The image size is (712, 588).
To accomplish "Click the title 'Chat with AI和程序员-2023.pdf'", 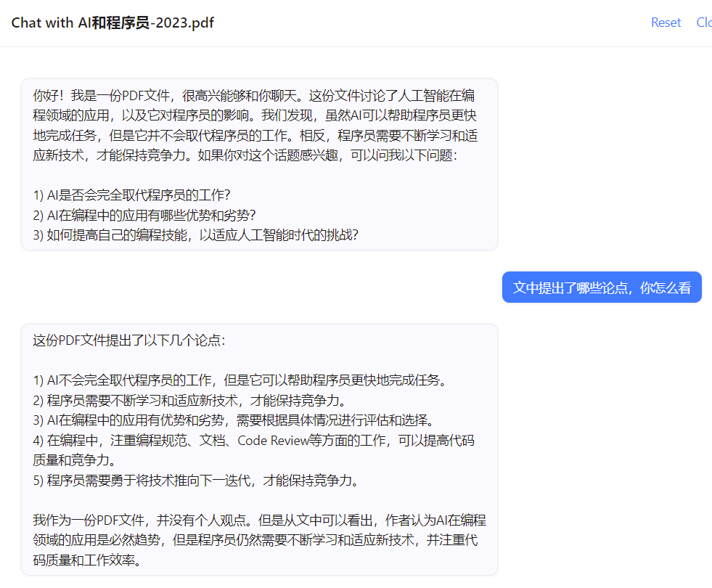I will 112,23.
